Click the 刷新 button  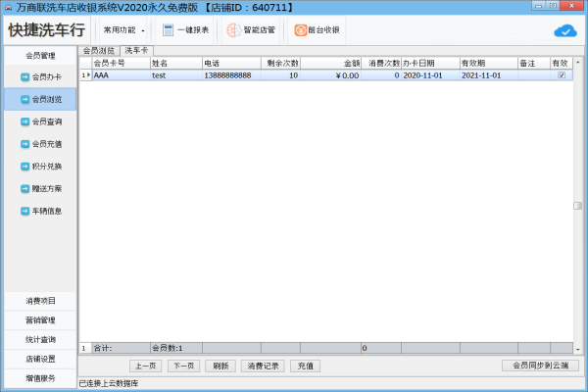click(220, 366)
